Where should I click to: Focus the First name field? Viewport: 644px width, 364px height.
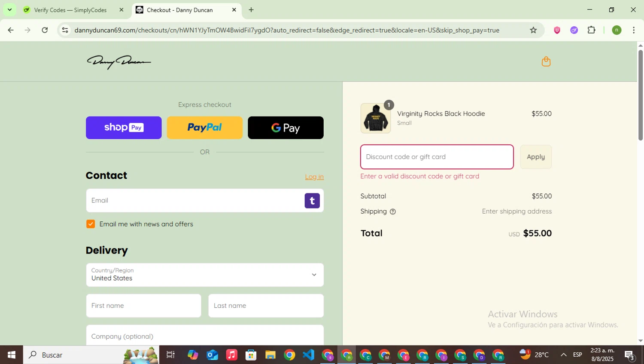pyautogui.click(x=143, y=306)
